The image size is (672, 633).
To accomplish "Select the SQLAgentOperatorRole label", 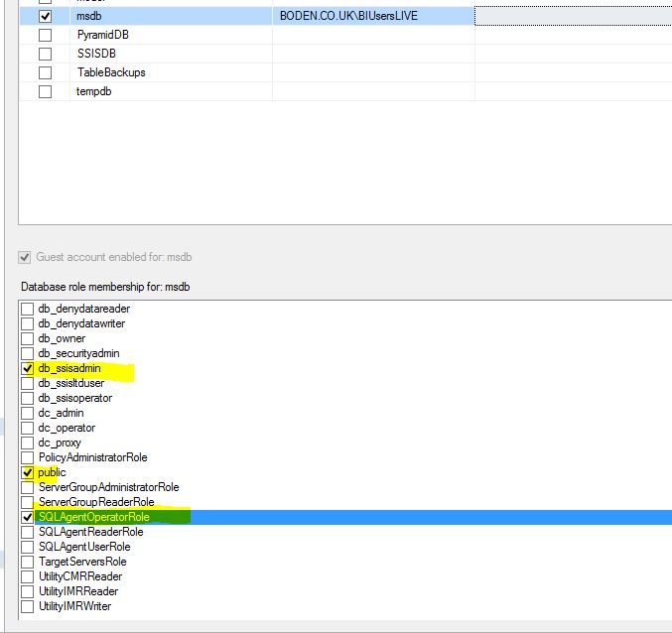I will [94, 517].
